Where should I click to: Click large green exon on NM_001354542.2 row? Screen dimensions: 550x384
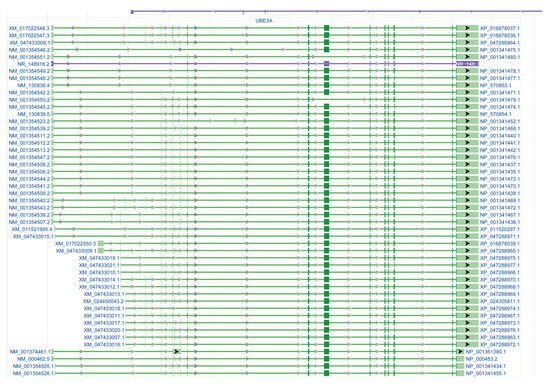tap(327, 93)
